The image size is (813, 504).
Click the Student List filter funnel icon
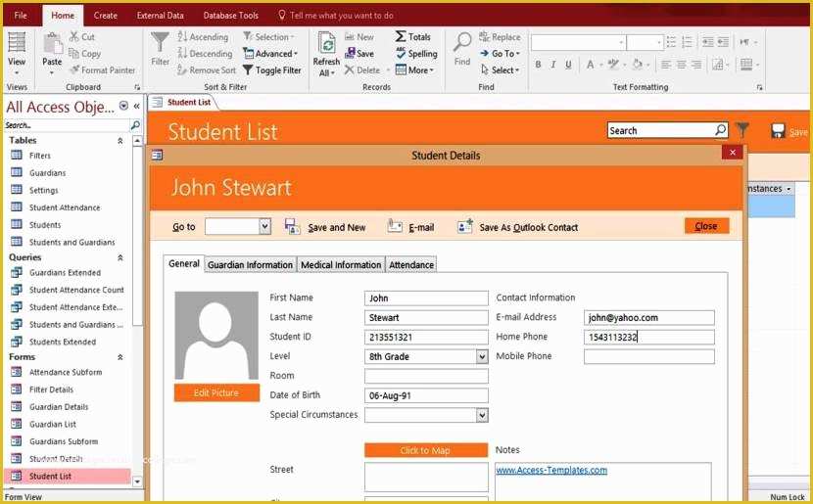pyautogui.click(x=742, y=130)
